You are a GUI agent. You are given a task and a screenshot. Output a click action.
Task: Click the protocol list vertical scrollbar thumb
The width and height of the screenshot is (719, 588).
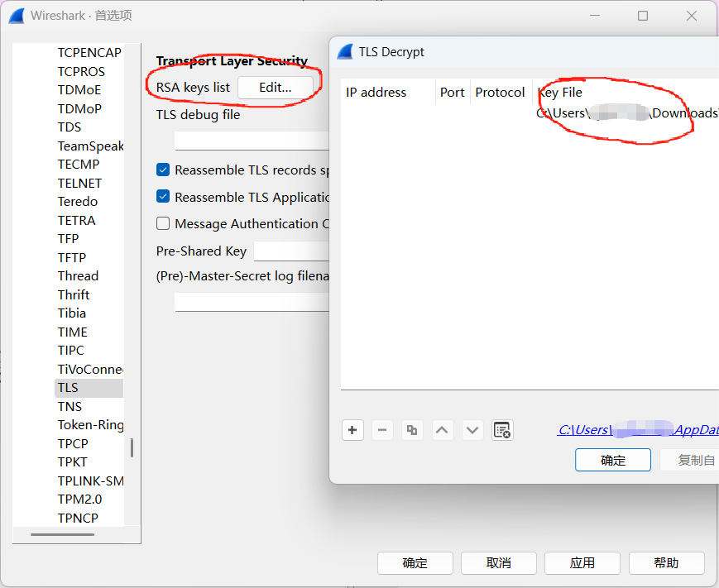coord(132,447)
